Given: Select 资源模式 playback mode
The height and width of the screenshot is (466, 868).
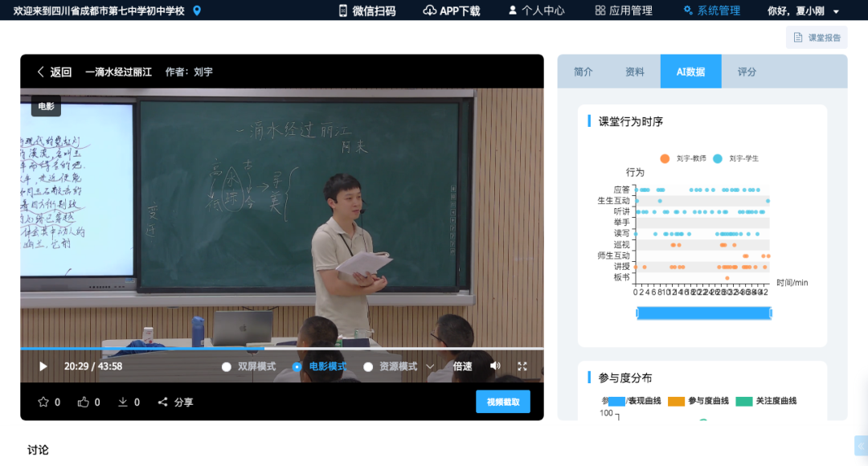Looking at the screenshot, I should point(369,366).
